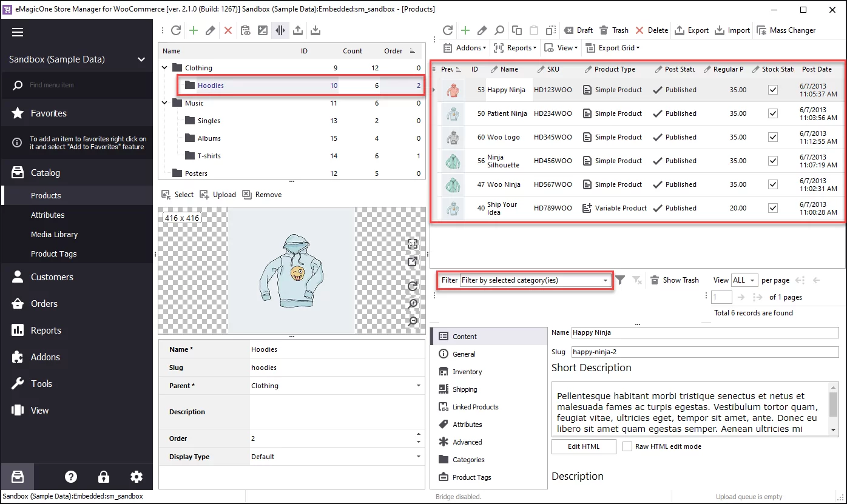
Task: Edit the Hoodies category with pencil icon
Action: pos(211,30)
